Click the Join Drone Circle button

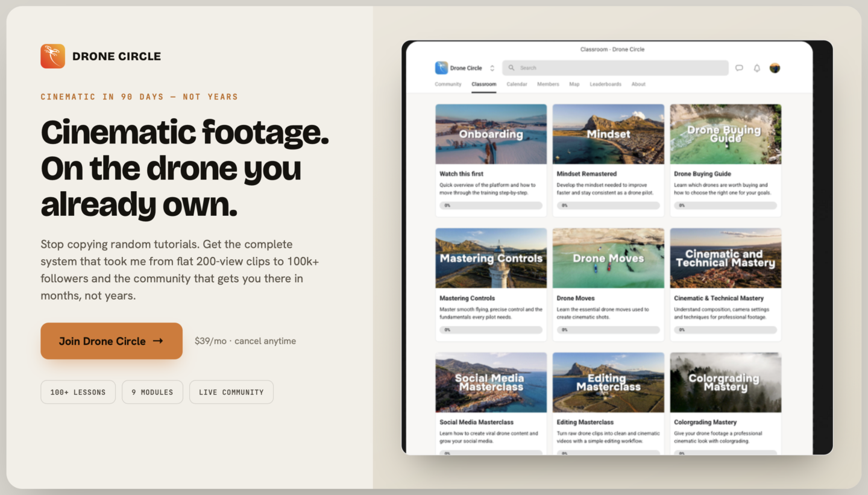click(x=112, y=341)
